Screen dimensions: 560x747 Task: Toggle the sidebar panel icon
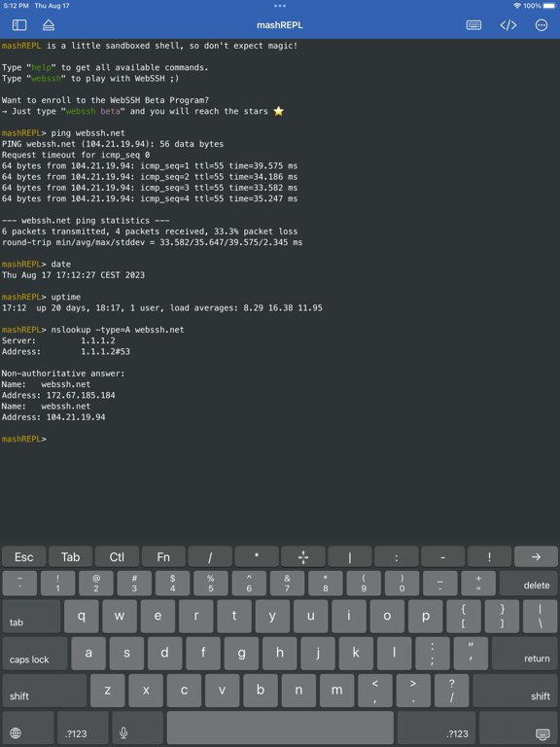point(19,25)
